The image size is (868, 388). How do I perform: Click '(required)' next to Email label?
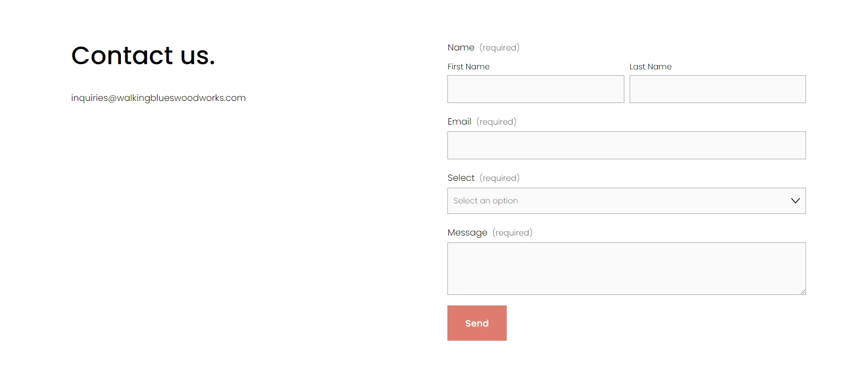pyautogui.click(x=496, y=122)
